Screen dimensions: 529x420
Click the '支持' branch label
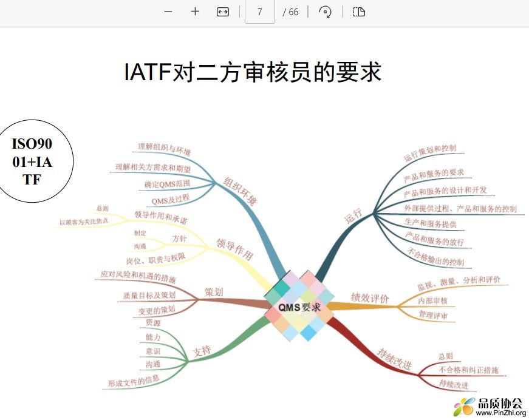[202, 351]
